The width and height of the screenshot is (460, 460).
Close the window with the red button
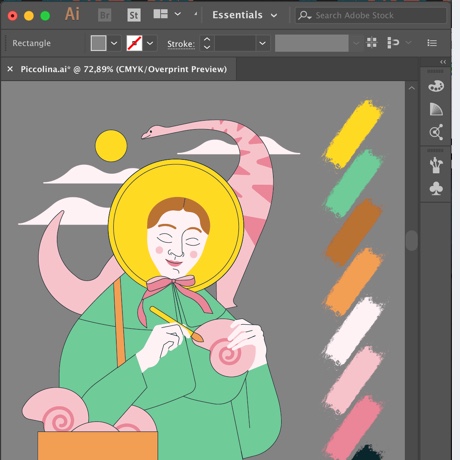13,16
